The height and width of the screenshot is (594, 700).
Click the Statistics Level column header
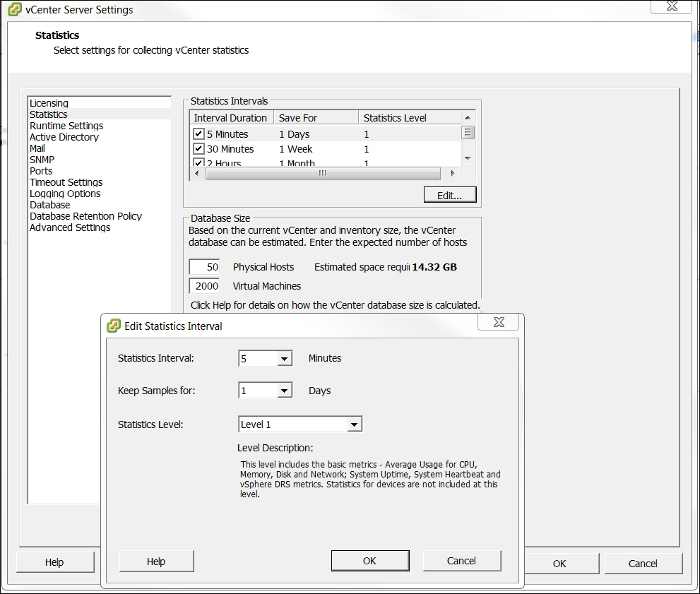pyautogui.click(x=410, y=118)
